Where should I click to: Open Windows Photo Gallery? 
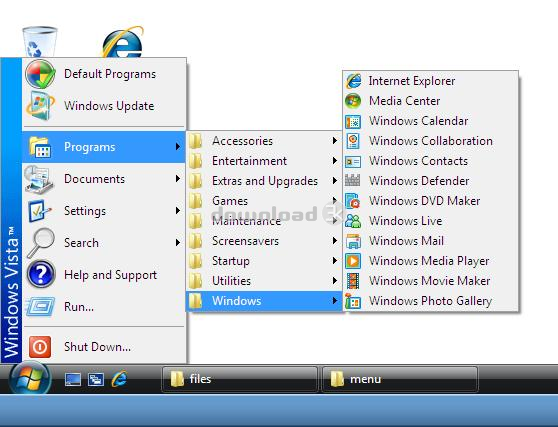(431, 301)
